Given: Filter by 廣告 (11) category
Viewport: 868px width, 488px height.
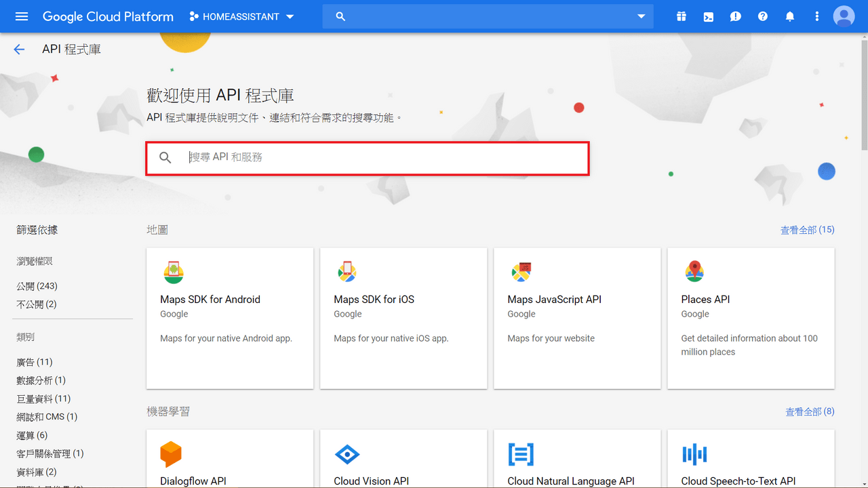Looking at the screenshot, I should (35, 362).
